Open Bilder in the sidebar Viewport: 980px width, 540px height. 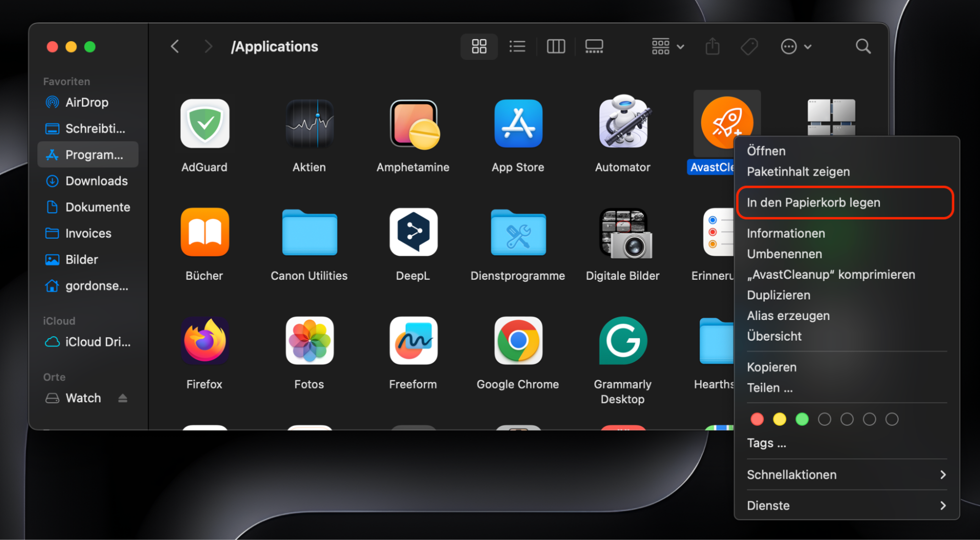(x=88, y=259)
